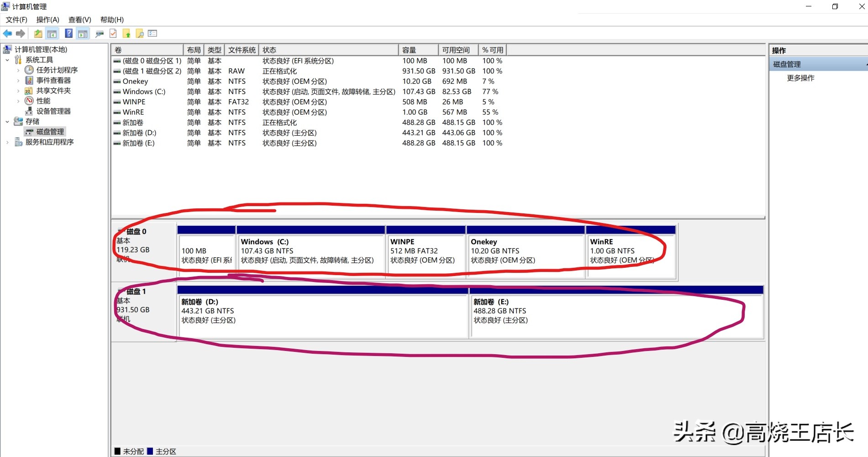Select 设备管理器 in the tree
This screenshot has height=457, width=868.
click(x=53, y=111)
